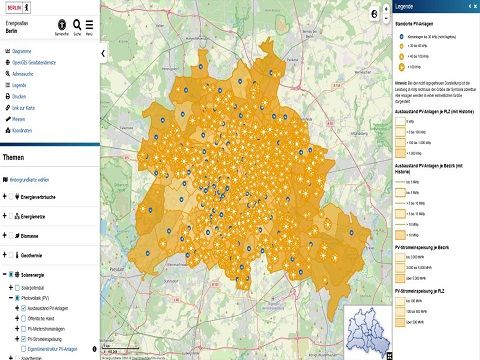Toggle the Geothermie checkbox
Screen dimensions: 480x360
tap(11, 255)
